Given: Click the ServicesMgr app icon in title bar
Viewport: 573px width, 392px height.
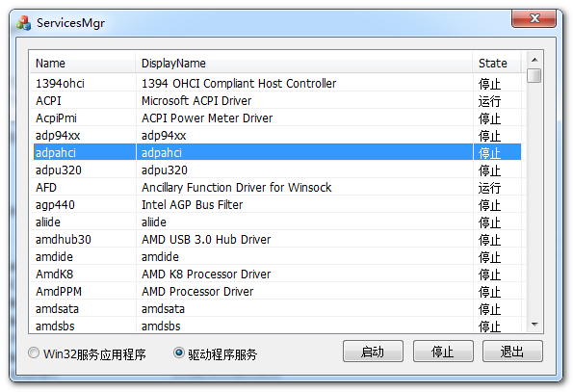Looking at the screenshot, I should tap(24, 23).
